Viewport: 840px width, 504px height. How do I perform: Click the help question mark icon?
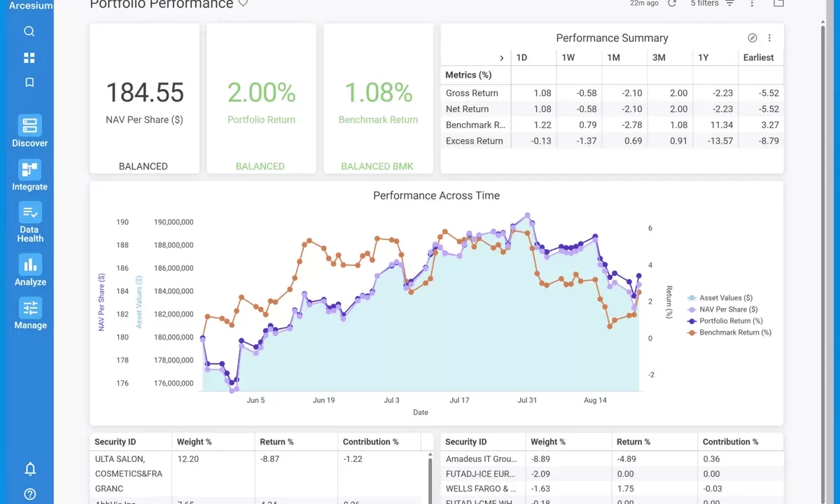[30, 494]
